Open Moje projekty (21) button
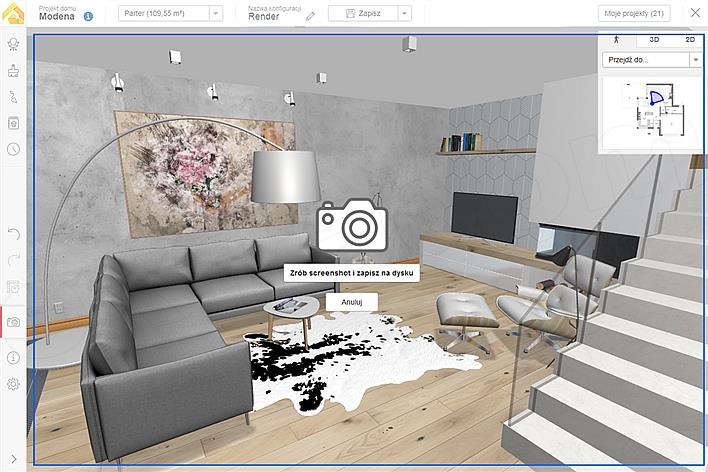This screenshot has height=472, width=708. coord(634,14)
